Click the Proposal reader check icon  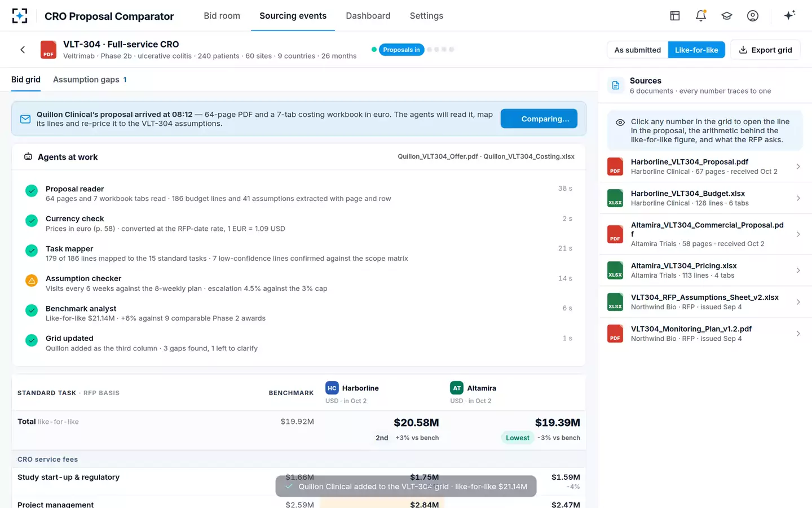32,191
